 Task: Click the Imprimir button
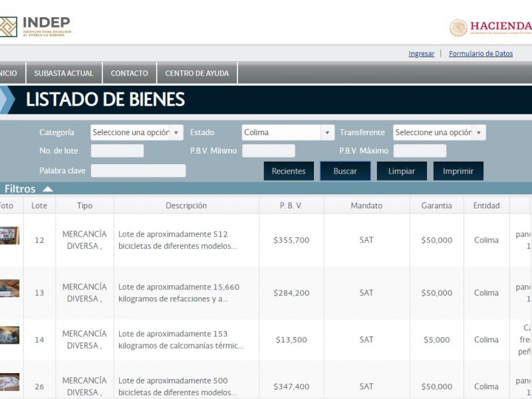458,171
